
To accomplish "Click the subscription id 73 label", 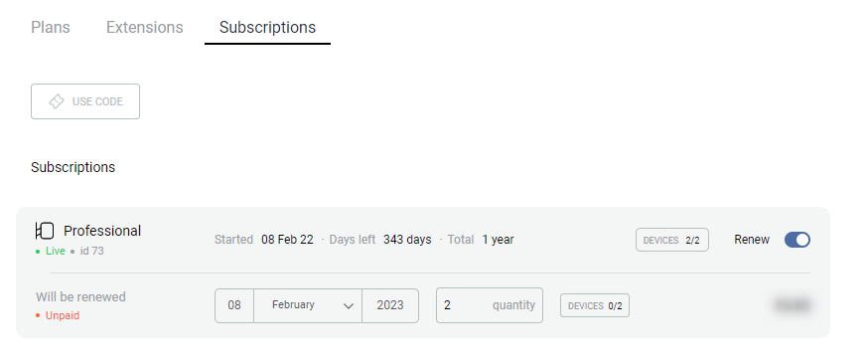I will (x=92, y=252).
